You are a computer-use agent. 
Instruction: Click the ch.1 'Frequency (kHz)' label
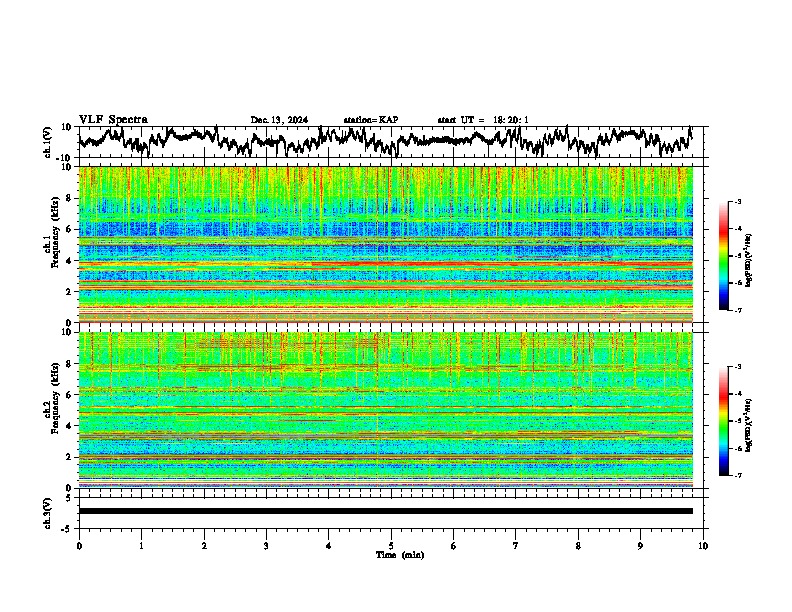coord(55,233)
